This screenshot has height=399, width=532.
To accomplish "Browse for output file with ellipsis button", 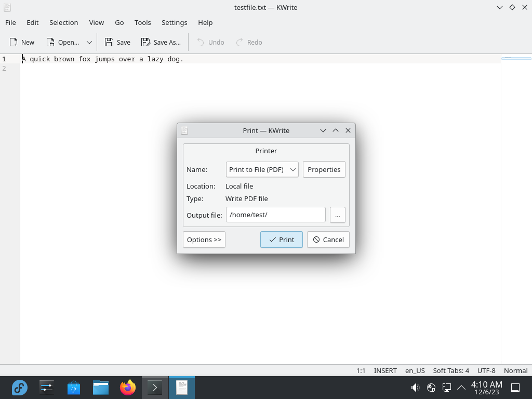I will (338, 215).
